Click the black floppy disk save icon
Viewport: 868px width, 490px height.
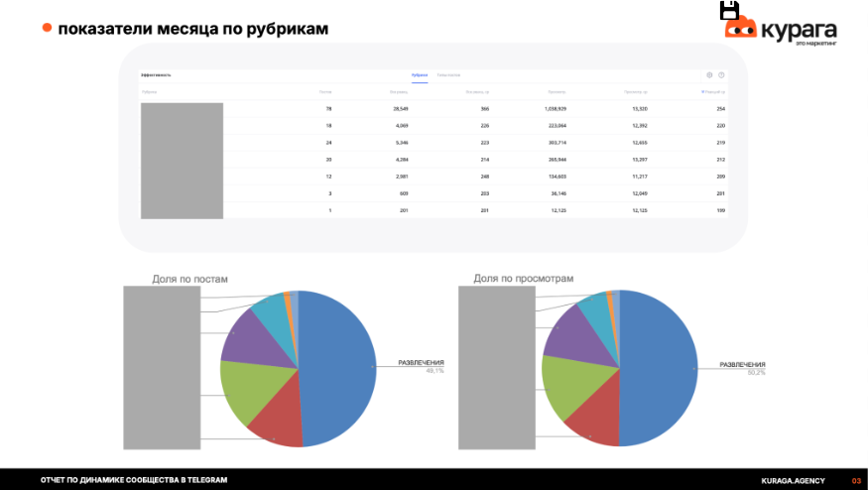coord(729,11)
